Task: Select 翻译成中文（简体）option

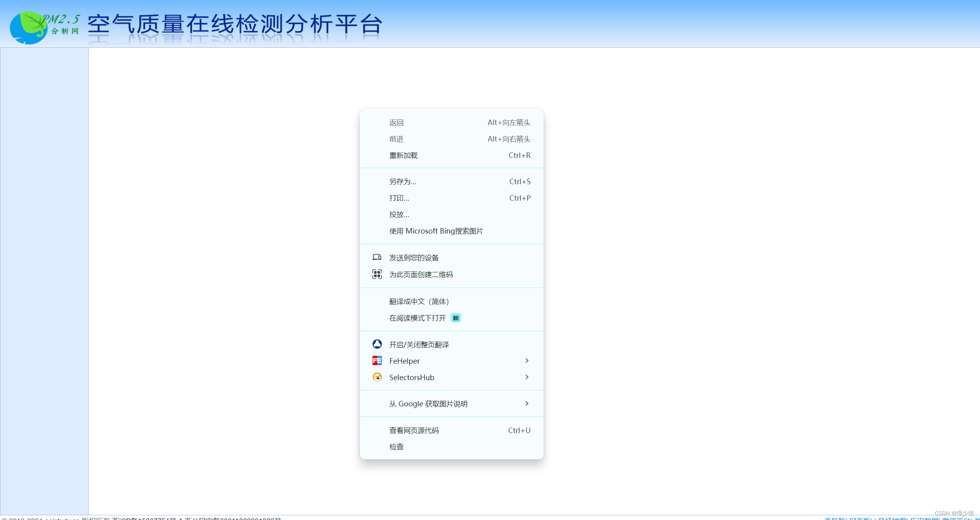Action: tap(418, 301)
